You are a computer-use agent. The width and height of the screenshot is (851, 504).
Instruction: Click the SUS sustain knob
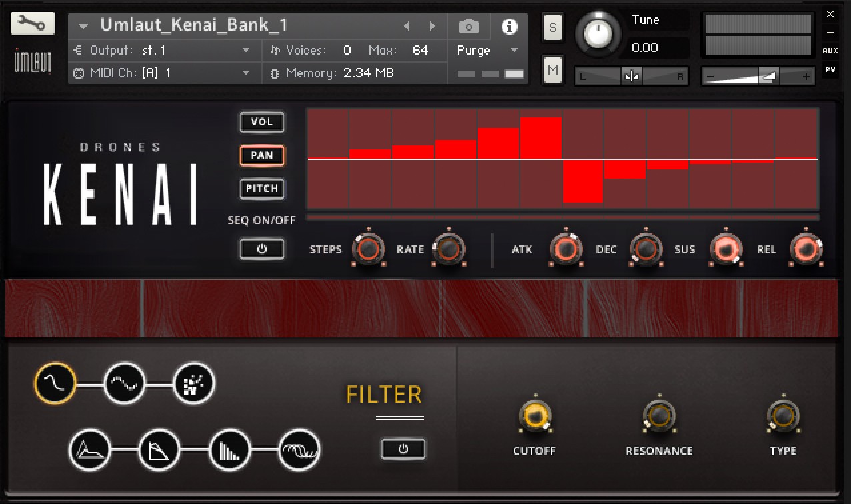click(726, 249)
